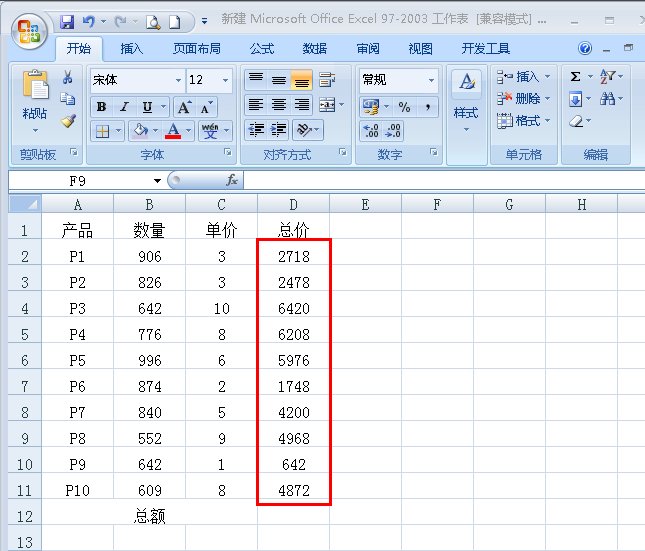Screen dimensions: 645x551
Task: Apply comma style format
Action: (x=428, y=107)
